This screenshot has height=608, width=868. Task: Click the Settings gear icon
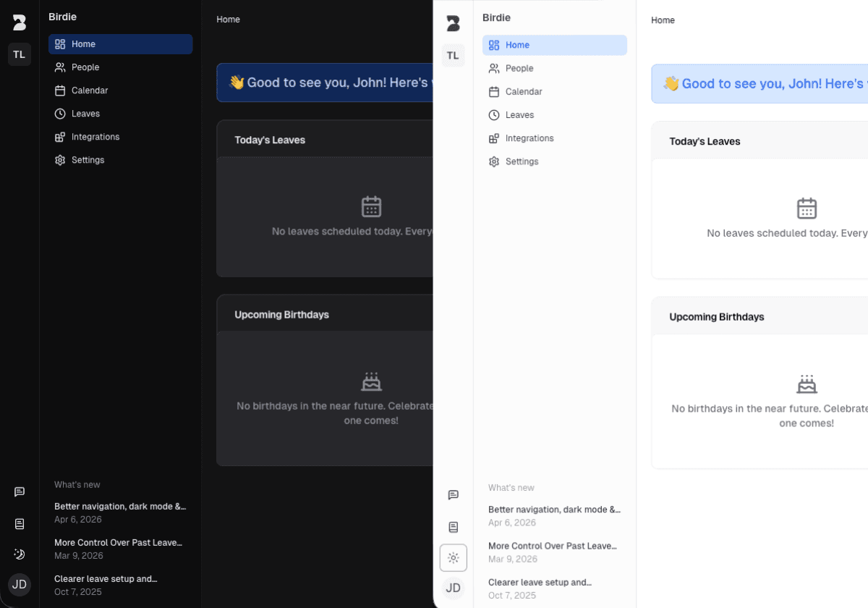tap(59, 159)
